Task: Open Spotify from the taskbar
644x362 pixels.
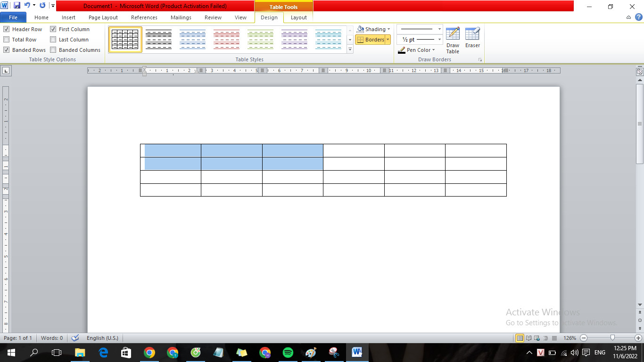Action: [288, 353]
